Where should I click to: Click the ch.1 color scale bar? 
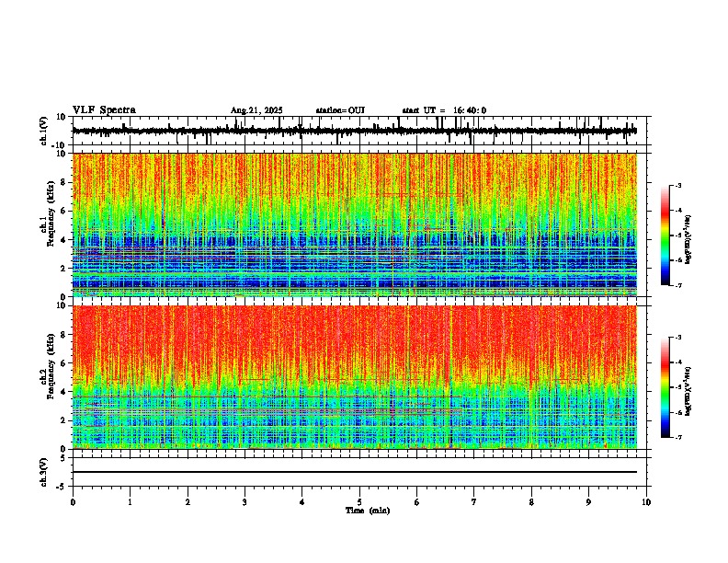(665, 236)
